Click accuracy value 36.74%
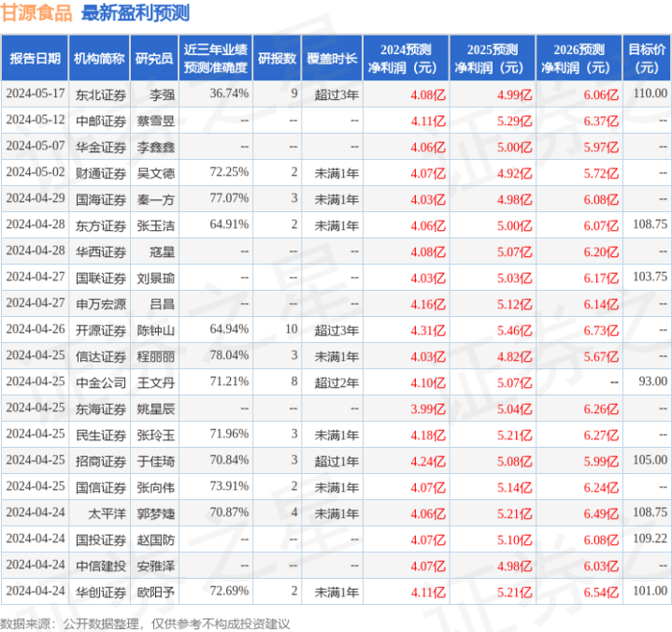This screenshot has width=672, height=632. point(229,93)
